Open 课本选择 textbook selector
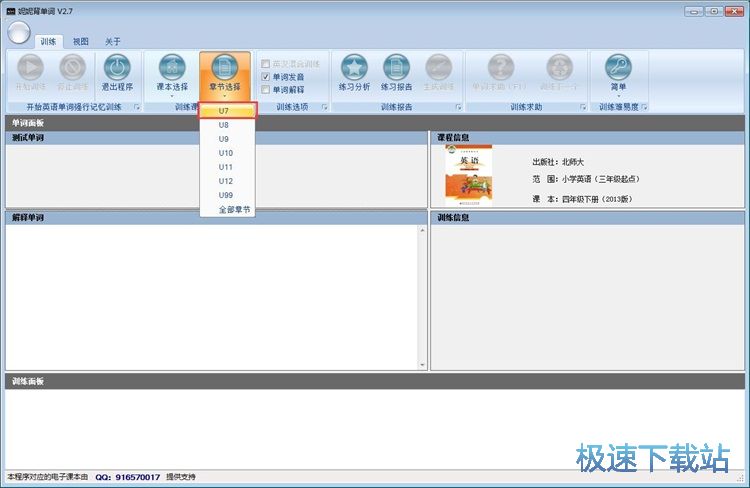Screen dimensions: 750x488 (x=172, y=68)
